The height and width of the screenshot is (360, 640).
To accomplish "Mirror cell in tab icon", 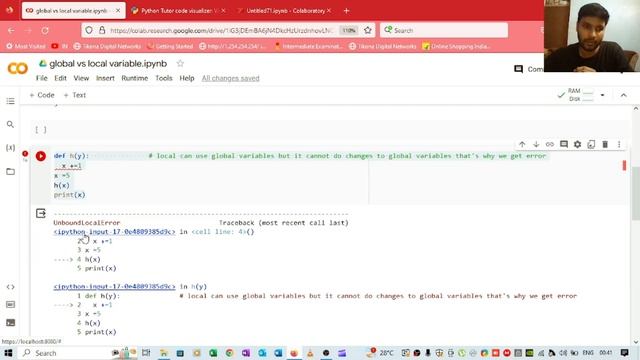I will click(591, 144).
